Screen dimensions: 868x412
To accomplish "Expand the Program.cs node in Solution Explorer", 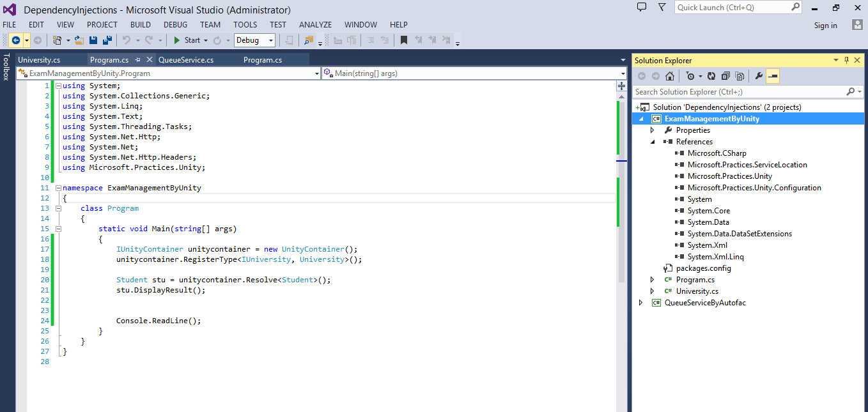I will click(652, 280).
